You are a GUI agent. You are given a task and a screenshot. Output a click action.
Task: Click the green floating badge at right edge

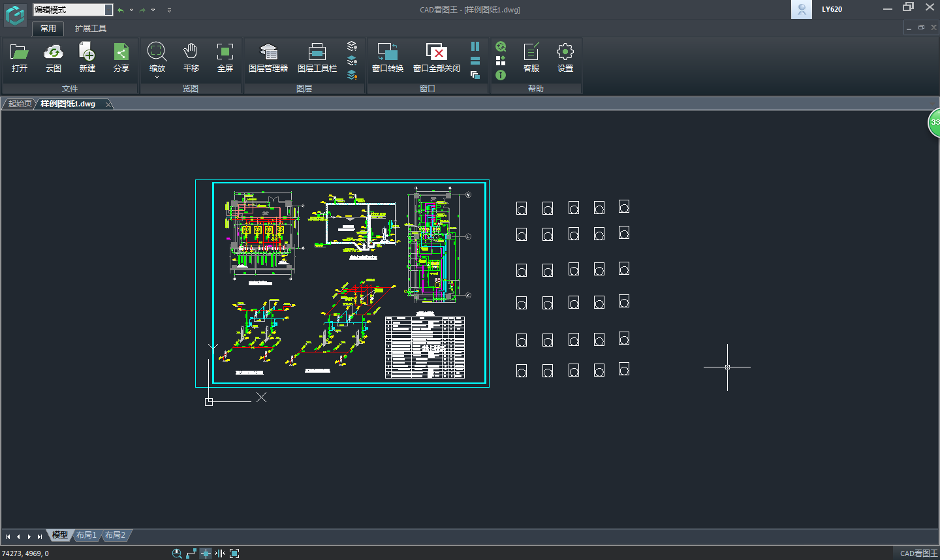click(x=934, y=123)
